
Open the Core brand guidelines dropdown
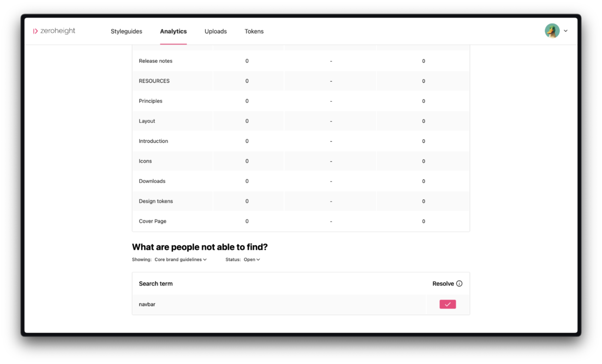pyautogui.click(x=180, y=259)
